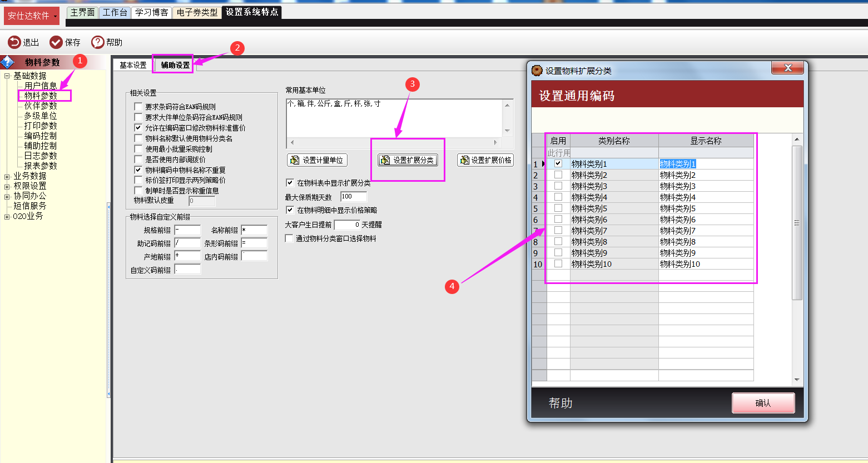The image size is (868, 463).
Task: Select 编码控制 in the tree
Action: 41,136
